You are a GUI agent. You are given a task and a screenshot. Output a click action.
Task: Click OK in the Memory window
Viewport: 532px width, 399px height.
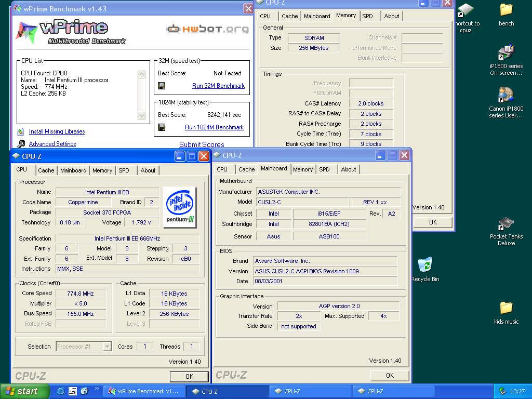pos(433,222)
